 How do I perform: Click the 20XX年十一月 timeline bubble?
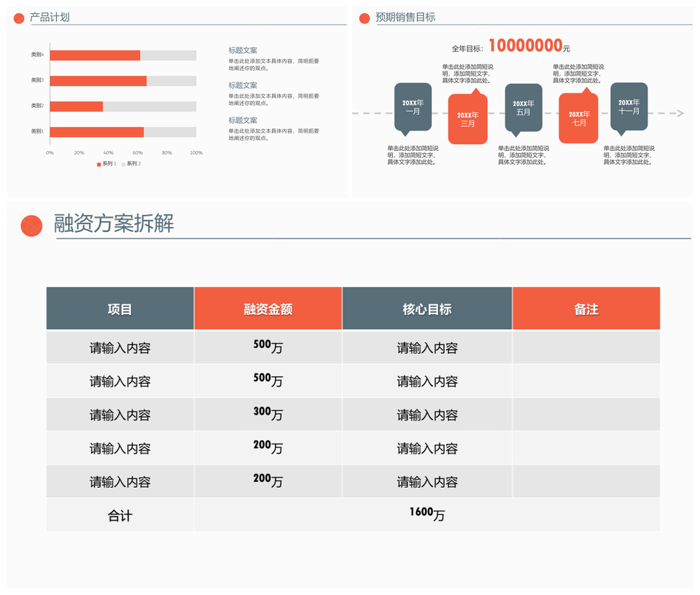click(629, 106)
